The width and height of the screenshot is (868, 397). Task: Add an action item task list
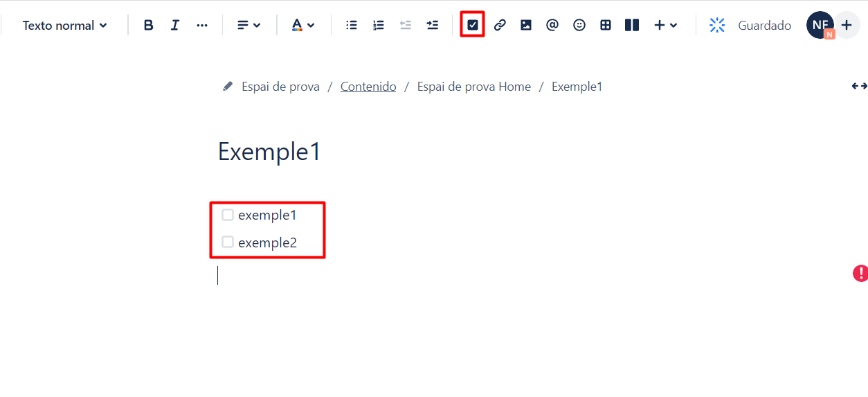pyautogui.click(x=473, y=25)
